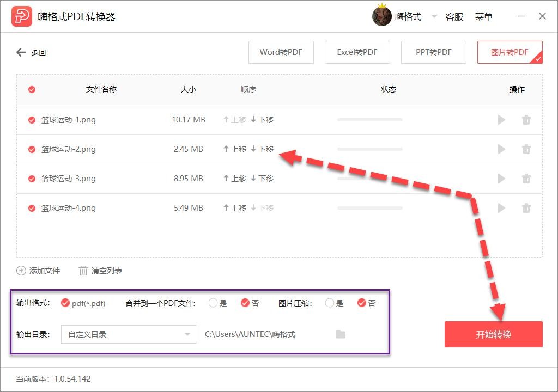This screenshot has height=392, width=558.
Task: Uncheck the 篮球运动-2.png file checkbox
Action: [x=32, y=149]
